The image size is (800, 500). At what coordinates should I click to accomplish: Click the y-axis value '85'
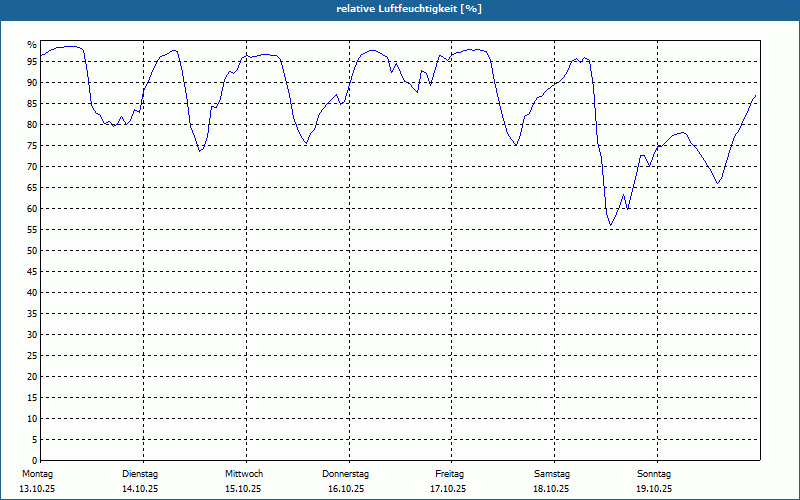coord(32,104)
